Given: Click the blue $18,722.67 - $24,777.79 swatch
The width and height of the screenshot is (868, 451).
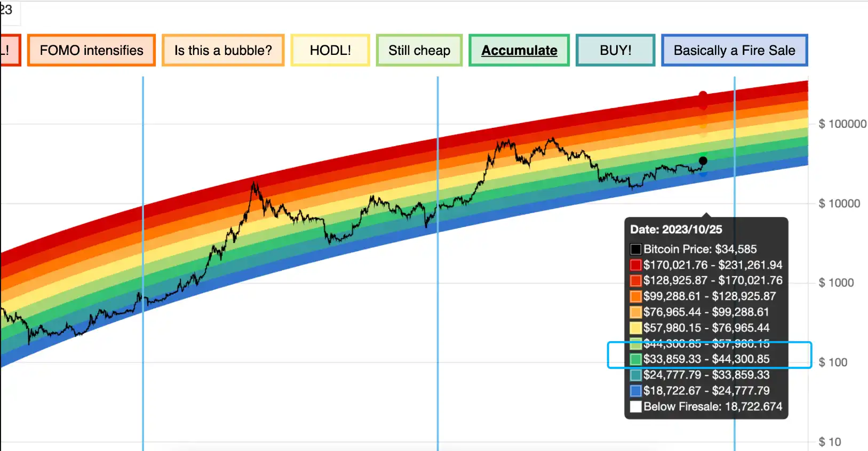Looking at the screenshot, I should pos(635,391).
